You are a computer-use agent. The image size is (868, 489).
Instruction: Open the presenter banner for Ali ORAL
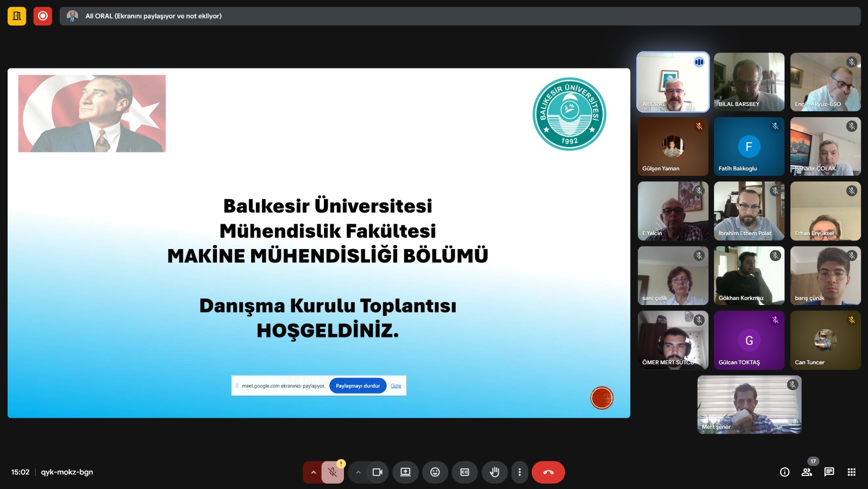pyautogui.click(x=459, y=16)
